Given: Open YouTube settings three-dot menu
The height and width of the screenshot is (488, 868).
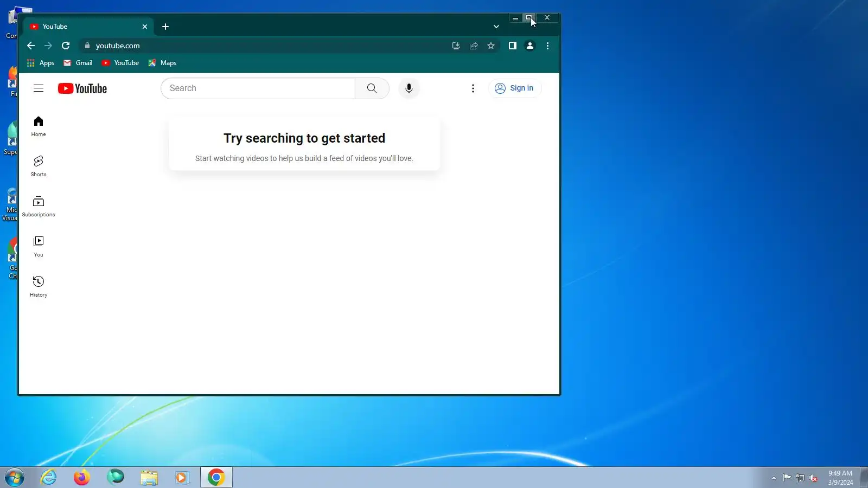Looking at the screenshot, I should pos(473,88).
